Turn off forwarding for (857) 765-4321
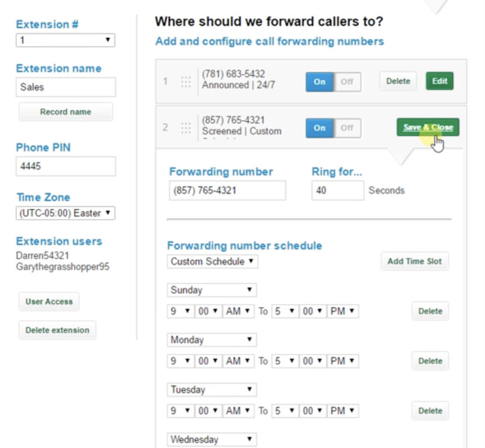Screen dimensions: 485x448 click(x=347, y=127)
